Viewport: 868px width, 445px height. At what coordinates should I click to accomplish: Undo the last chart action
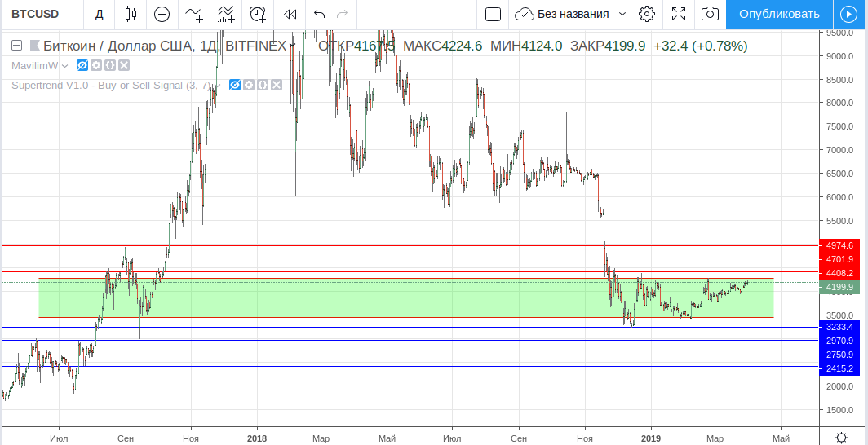(320, 14)
